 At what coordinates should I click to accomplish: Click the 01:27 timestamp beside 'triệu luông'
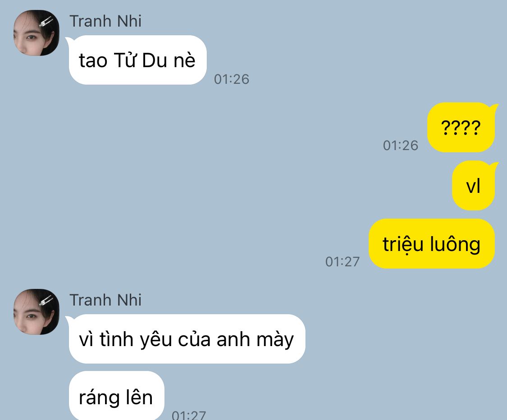click(343, 262)
